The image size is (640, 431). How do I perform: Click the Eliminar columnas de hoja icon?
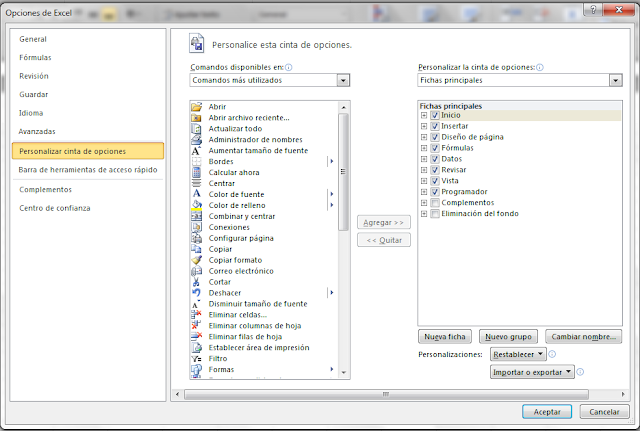pos(197,326)
